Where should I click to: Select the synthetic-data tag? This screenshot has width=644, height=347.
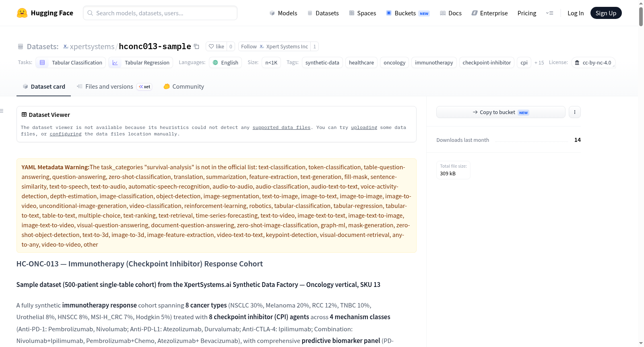pyautogui.click(x=322, y=62)
